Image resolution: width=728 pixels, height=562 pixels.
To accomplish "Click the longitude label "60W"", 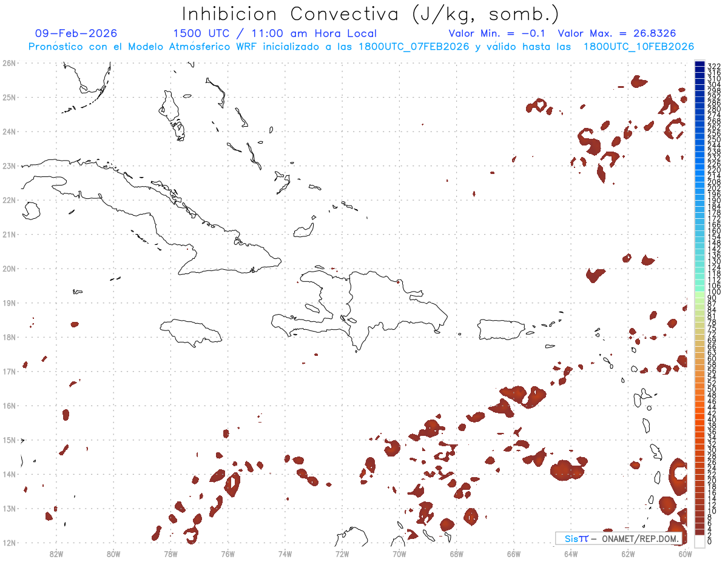I will (x=685, y=554).
